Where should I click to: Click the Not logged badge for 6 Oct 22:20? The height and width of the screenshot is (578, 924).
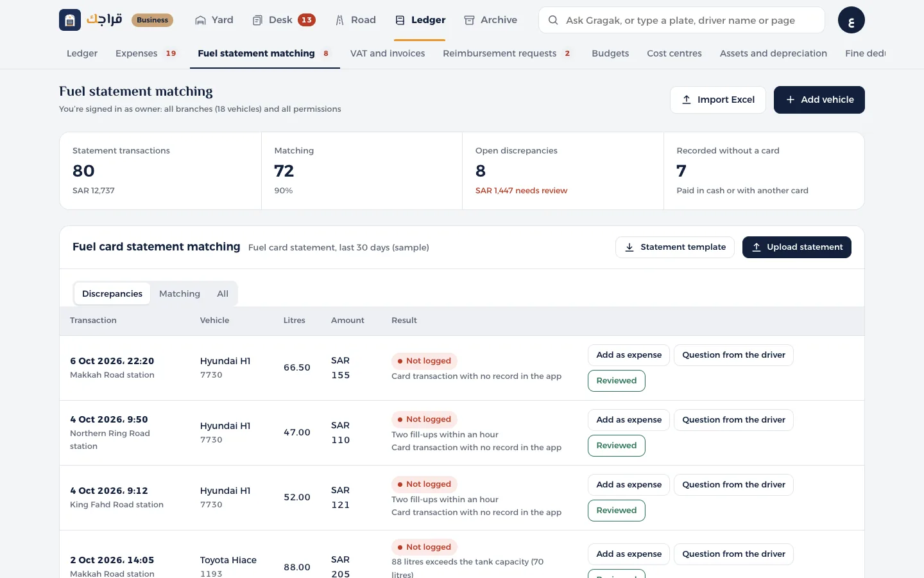(x=424, y=361)
